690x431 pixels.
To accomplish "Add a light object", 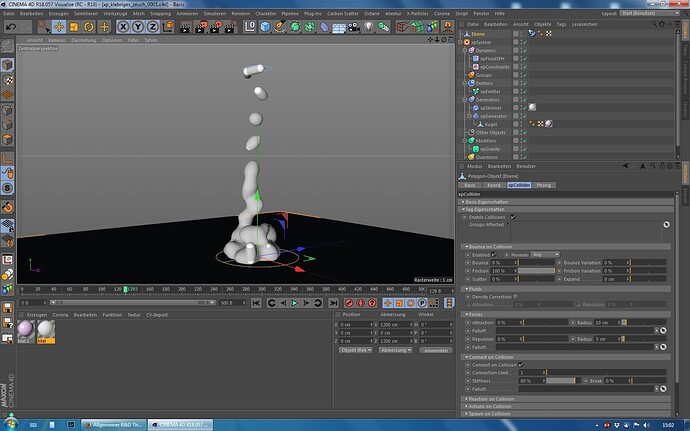I will (369, 27).
